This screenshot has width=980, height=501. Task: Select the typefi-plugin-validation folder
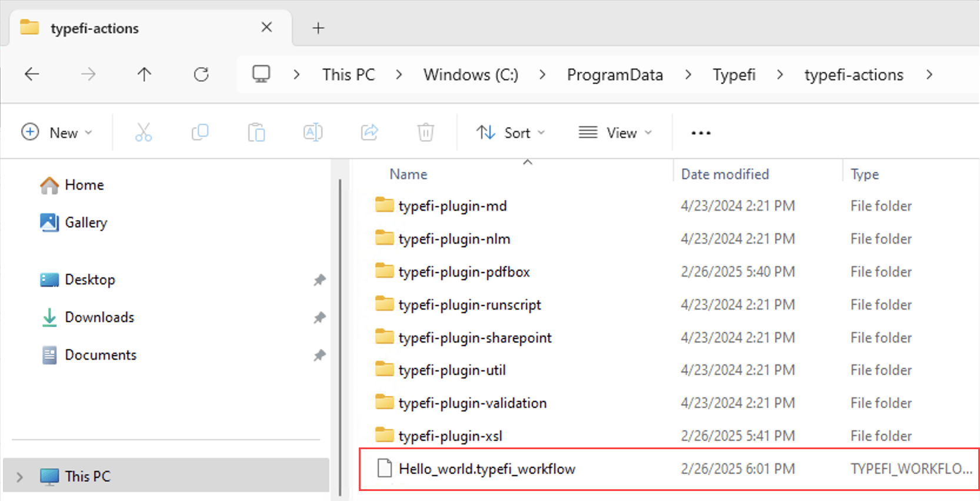click(x=472, y=403)
